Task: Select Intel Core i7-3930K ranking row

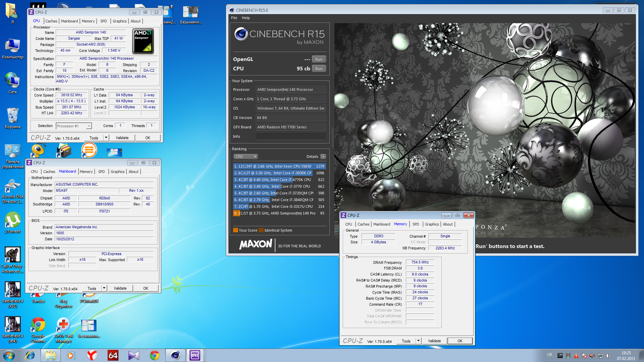Action: (279, 173)
